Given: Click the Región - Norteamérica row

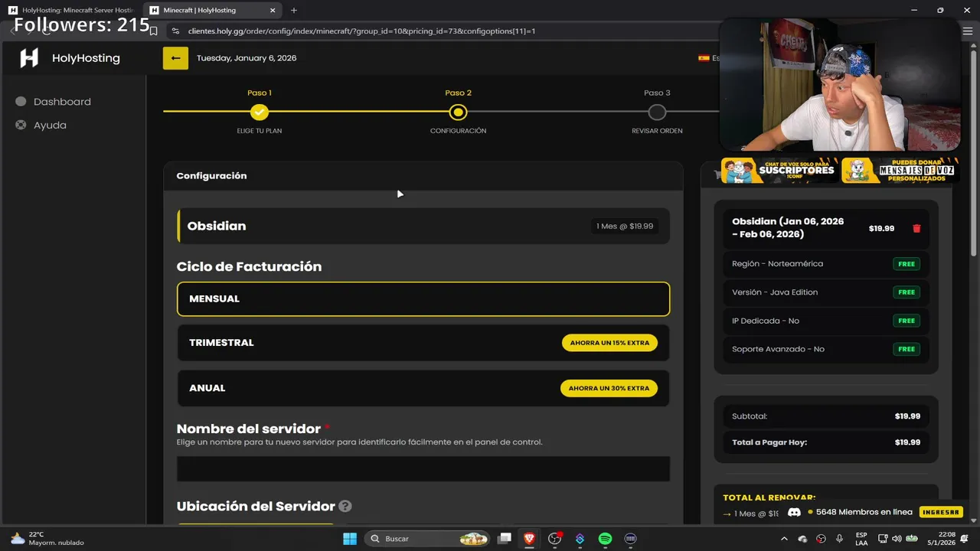Looking at the screenshot, I should (x=826, y=264).
